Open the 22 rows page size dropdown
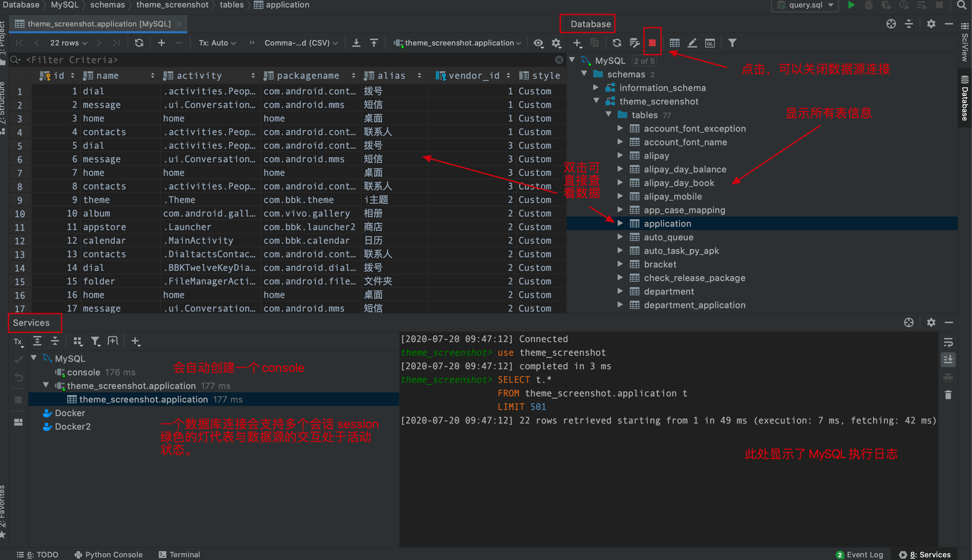972x560 pixels. 68,43
